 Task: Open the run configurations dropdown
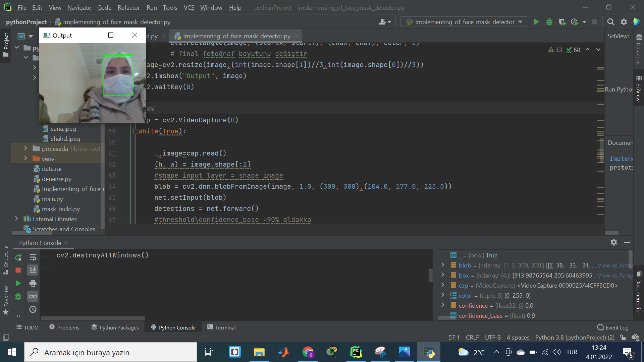coord(521,22)
